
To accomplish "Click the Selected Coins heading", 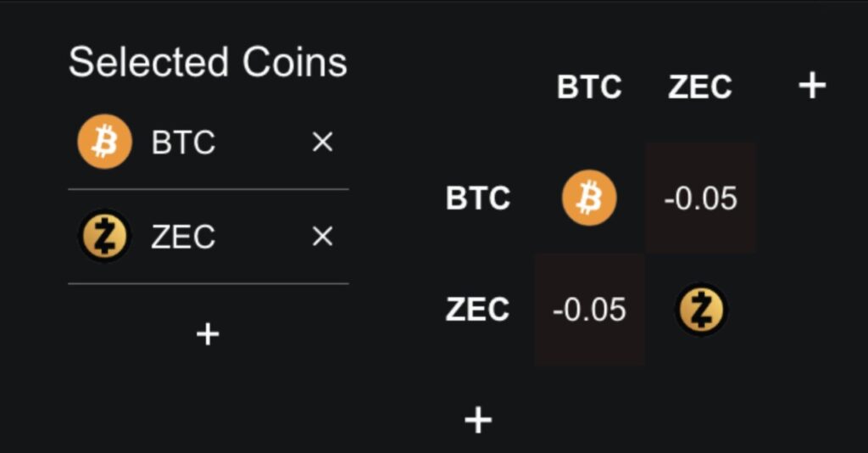I will click(x=208, y=63).
